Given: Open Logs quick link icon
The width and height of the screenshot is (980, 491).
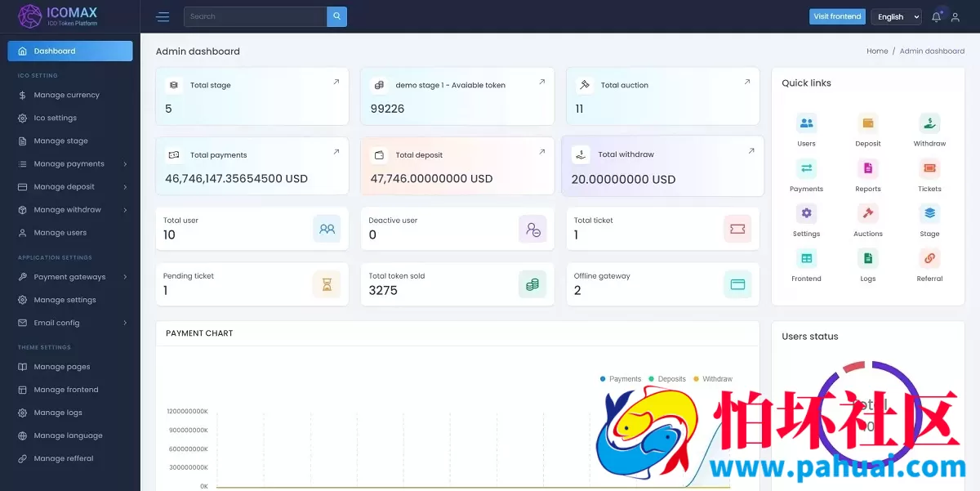Looking at the screenshot, I should [868, 258].
